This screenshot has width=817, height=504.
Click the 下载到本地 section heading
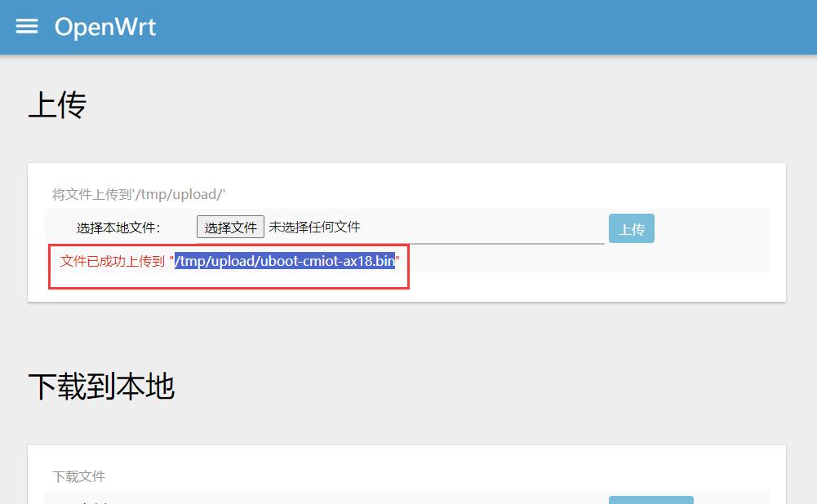point(104,387)
